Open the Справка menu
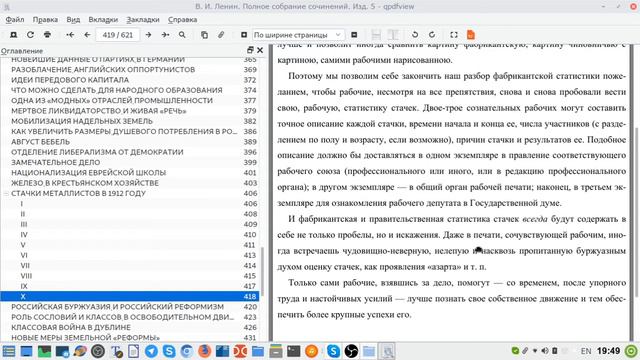 point(182,20)
